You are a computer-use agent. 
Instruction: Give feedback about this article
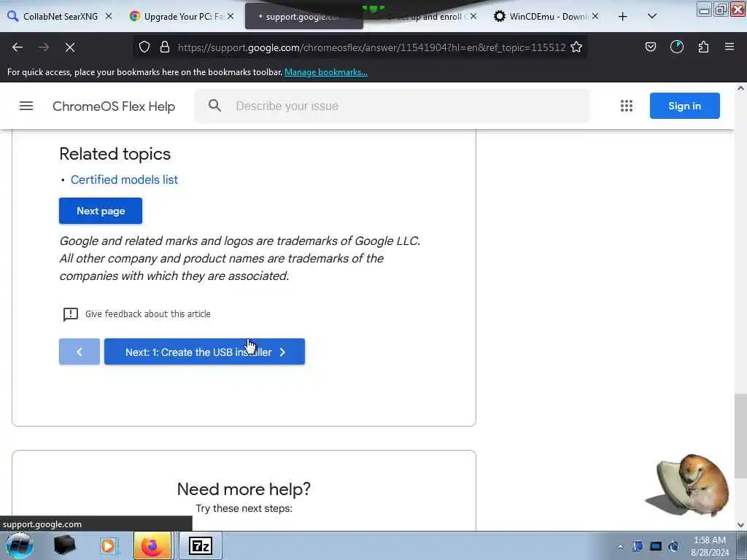click(x=147, y=314)
